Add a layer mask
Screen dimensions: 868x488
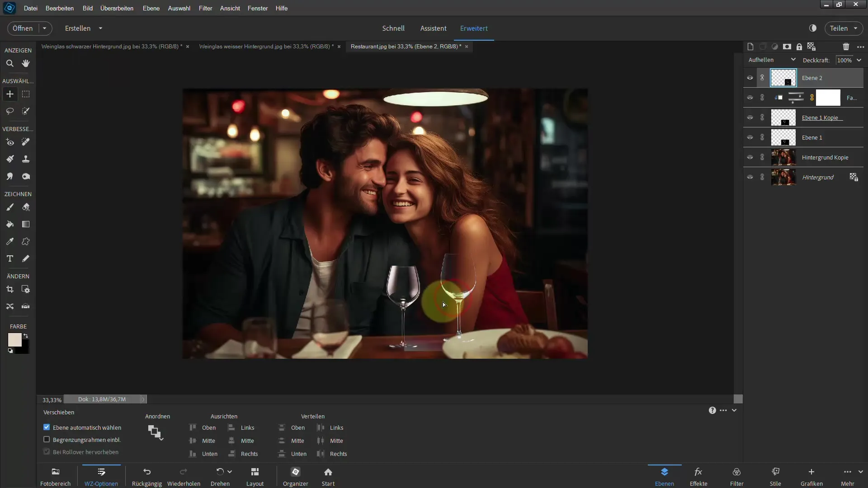tap(787, 47)
